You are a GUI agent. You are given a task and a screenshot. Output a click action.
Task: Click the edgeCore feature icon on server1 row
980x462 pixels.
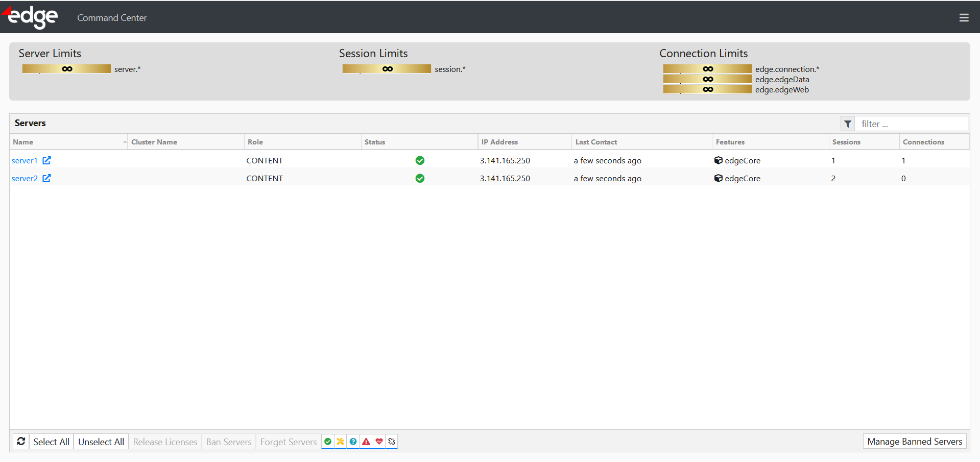(719, 160)
